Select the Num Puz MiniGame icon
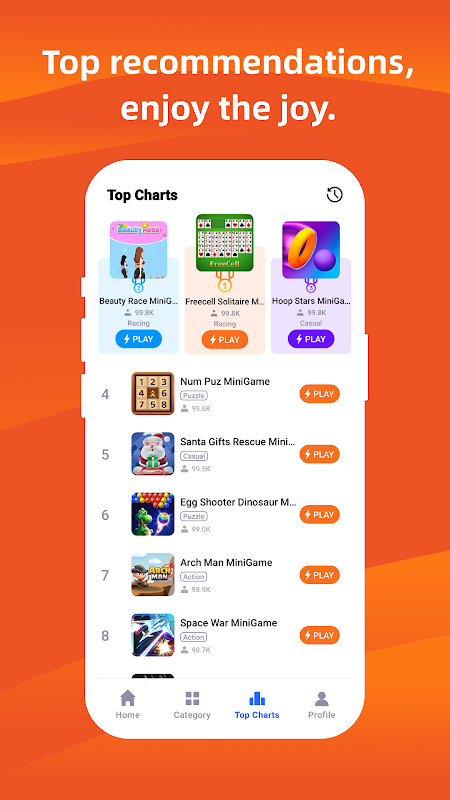This screenshot has width=450, height=800. point(153,393)
